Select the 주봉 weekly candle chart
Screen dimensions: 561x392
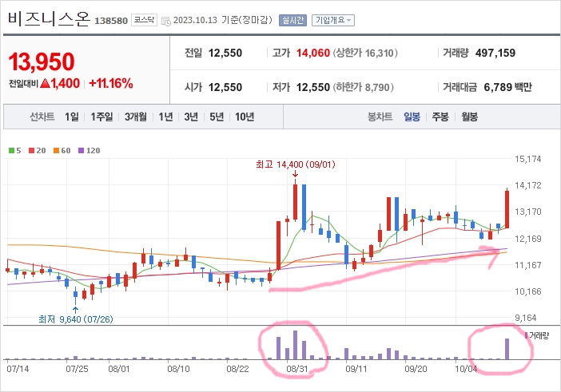coord(440,117)
